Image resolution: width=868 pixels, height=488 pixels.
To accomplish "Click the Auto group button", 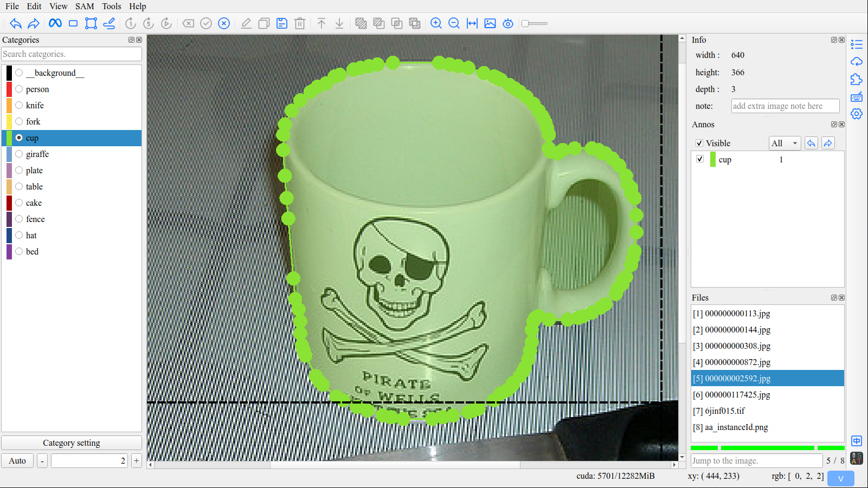I will tap(17, 461).
